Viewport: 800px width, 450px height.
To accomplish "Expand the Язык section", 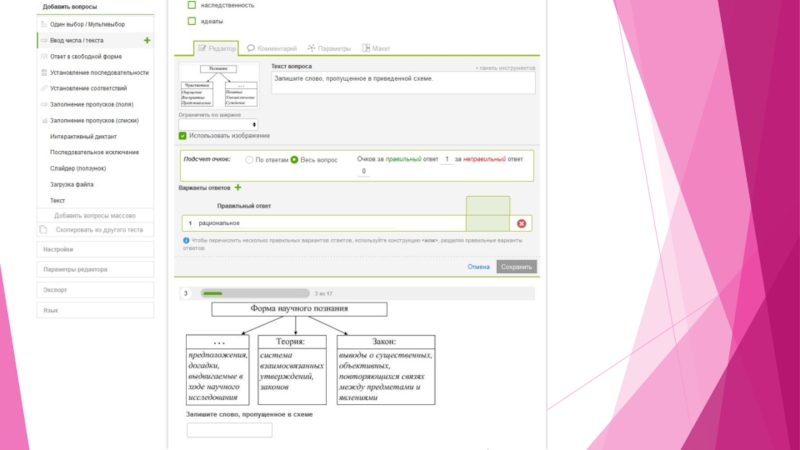I will point(95,310).
